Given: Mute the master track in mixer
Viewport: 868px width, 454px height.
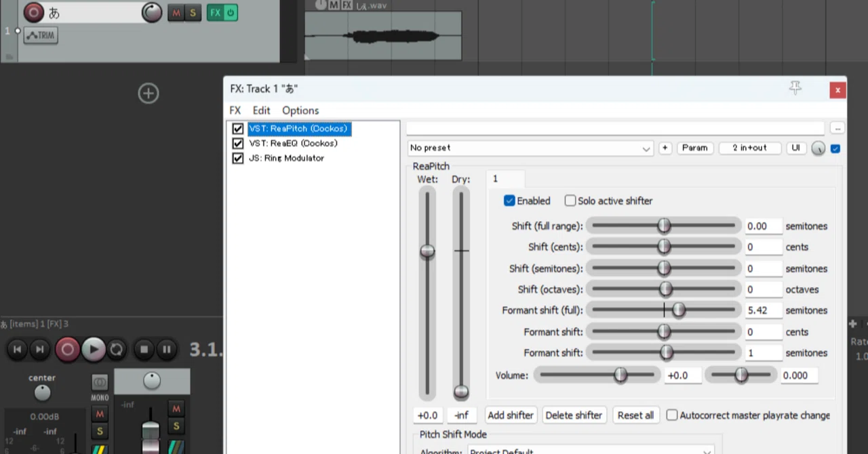Looking at the screenshot, I should pyautogui.click(x=100, y=413).
